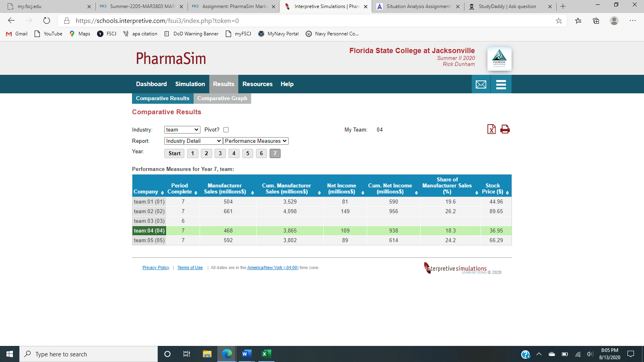Open the Industry Detail report dropdown
The height and width of the screenshot is (362, 644).
[x=193, y=141]
